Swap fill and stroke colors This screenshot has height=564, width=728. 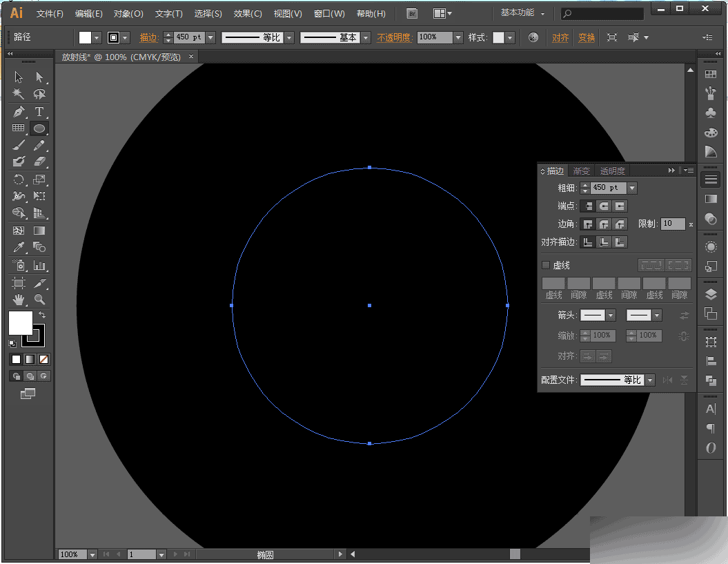pos(42,315)
